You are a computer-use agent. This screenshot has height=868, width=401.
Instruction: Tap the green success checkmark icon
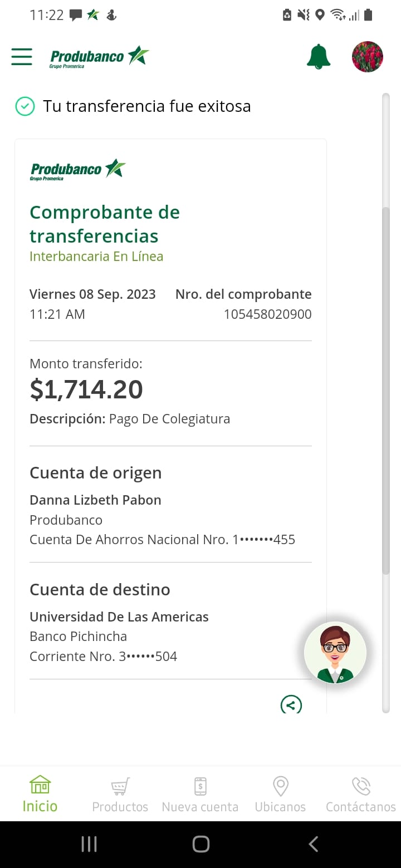pos(25,106)
